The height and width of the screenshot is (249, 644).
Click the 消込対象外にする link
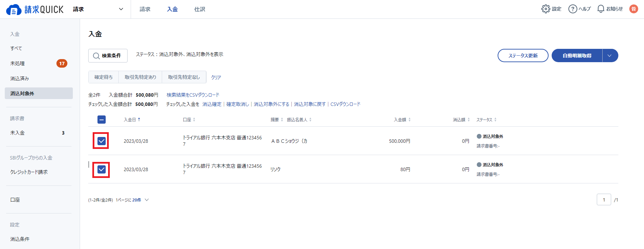point(272,104)
